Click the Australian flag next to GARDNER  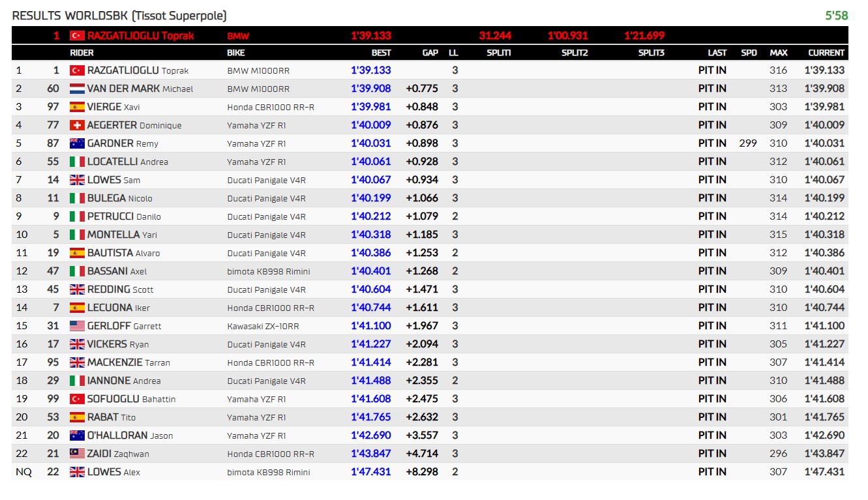pyautogui.click(x=77, y=143)
